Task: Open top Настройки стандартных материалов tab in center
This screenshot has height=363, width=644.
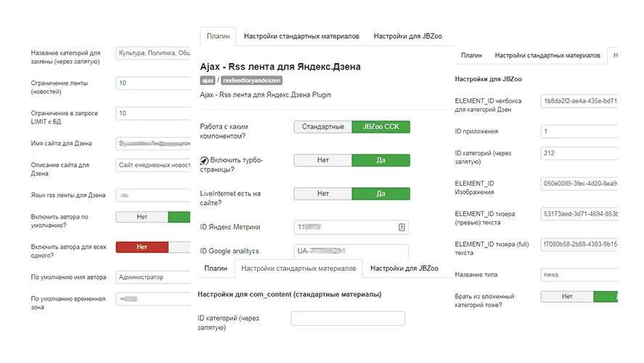Action: [301, 36]
